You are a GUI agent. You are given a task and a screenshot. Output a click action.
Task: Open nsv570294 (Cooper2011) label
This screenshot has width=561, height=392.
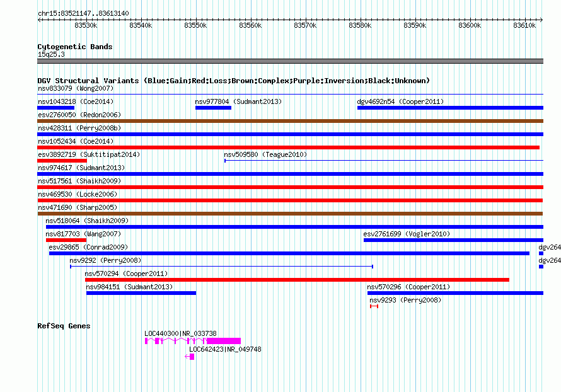[126, 274]
